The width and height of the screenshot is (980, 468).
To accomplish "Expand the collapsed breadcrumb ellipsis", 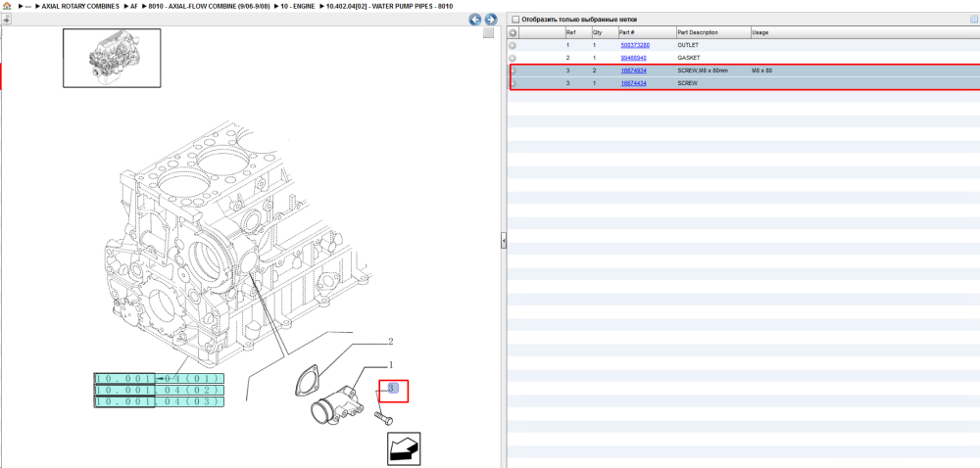I will pyautogui.click(x=27, y=6).
